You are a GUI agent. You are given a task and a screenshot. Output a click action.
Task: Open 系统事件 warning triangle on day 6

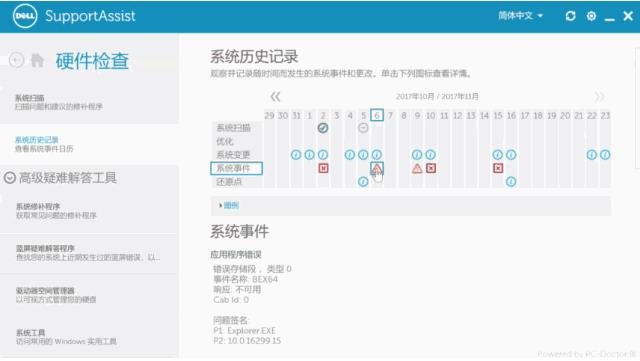[377, 168]
